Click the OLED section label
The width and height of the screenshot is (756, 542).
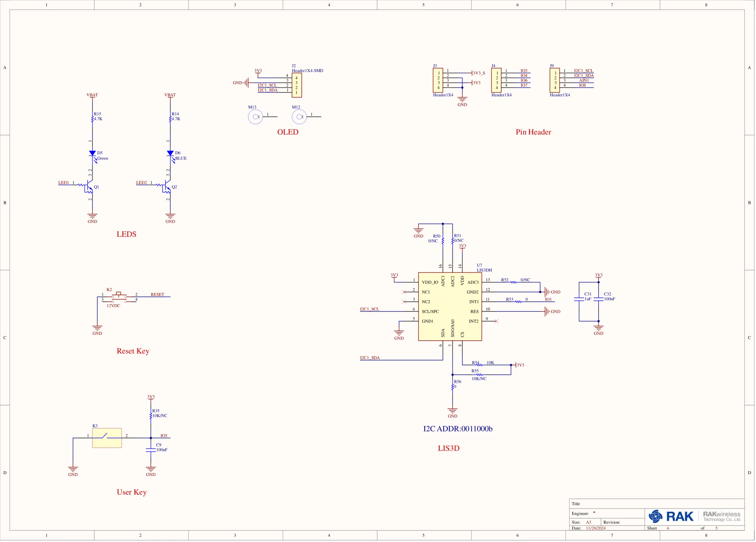pos(288,132)
